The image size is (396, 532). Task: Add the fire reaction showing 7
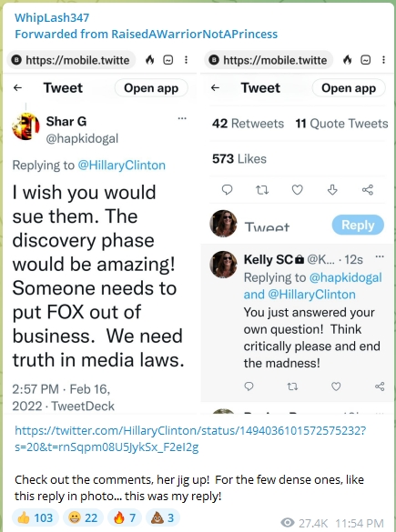[x=125, y=518]
